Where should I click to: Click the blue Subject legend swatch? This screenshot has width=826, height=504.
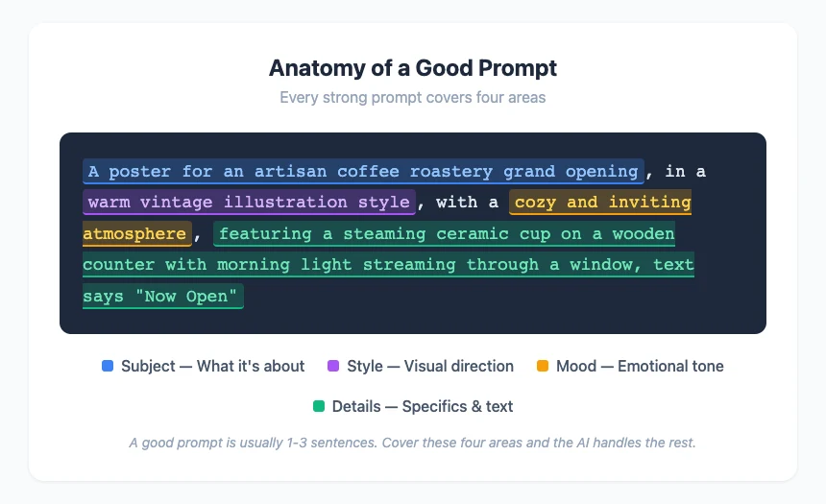click(x=108, y=366)
